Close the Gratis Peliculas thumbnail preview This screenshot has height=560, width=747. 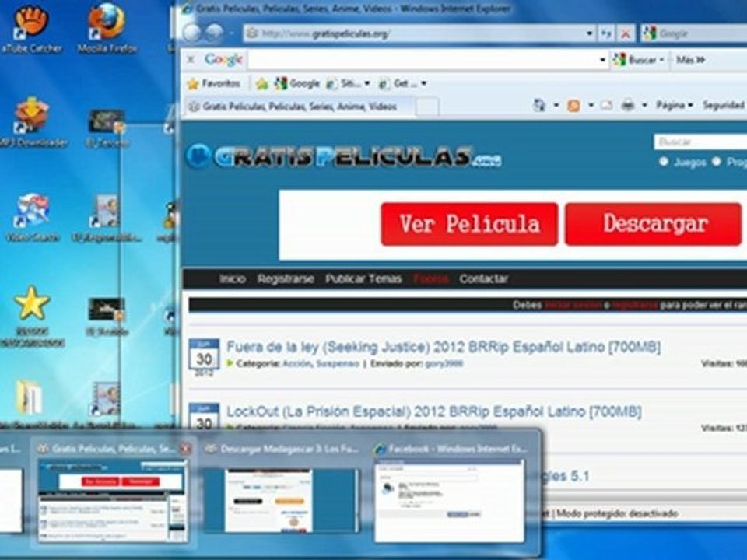pyautogui.click(x=185, y=449)
